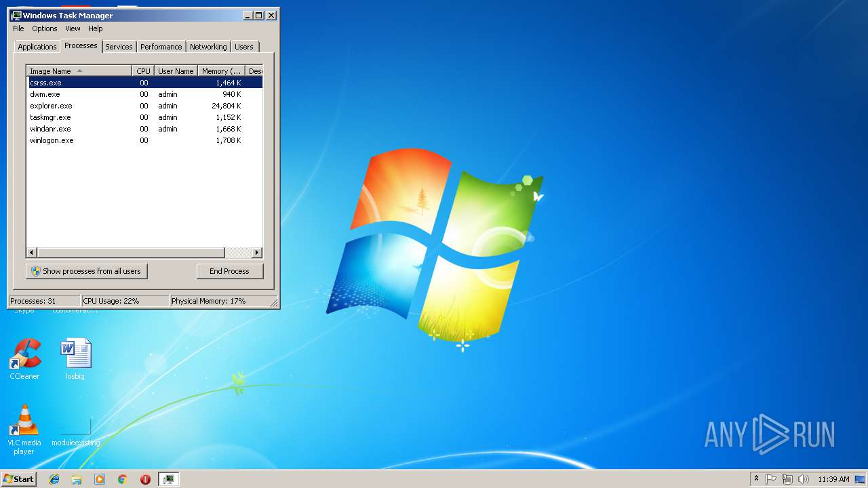Viewport: 868px width, 488px height.
Task: Open Action Center flag tray icon
Action: coord(771,479)
